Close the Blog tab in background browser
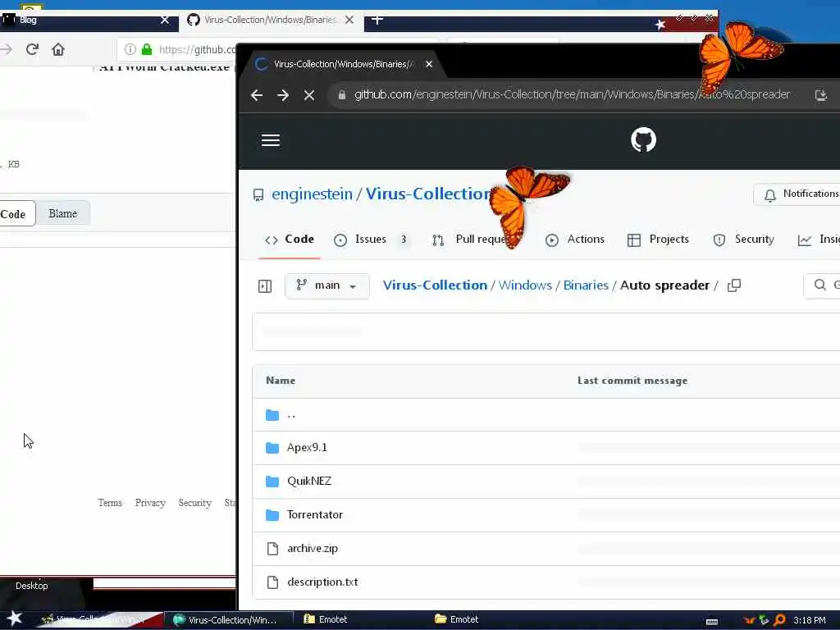 click(165, 20)
